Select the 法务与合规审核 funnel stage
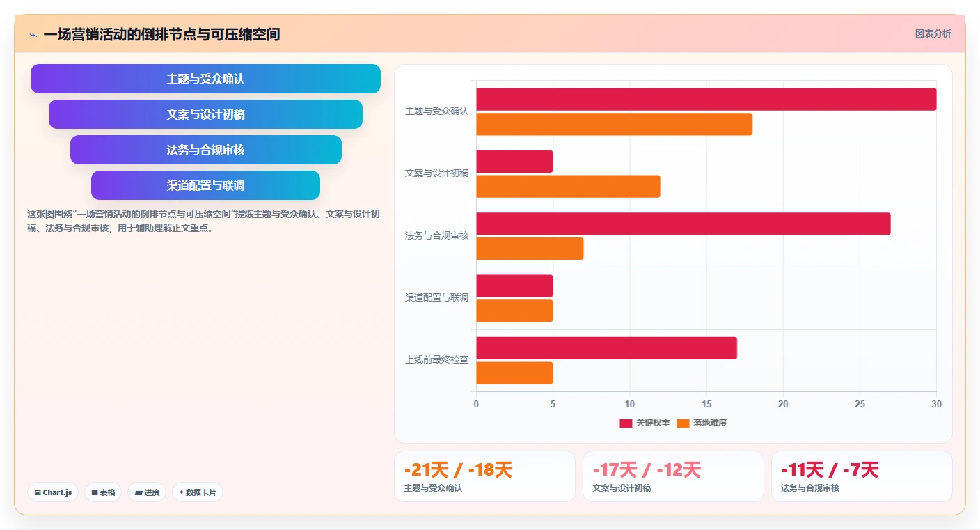This screenshot has width=980, height=530. (205, 150)
